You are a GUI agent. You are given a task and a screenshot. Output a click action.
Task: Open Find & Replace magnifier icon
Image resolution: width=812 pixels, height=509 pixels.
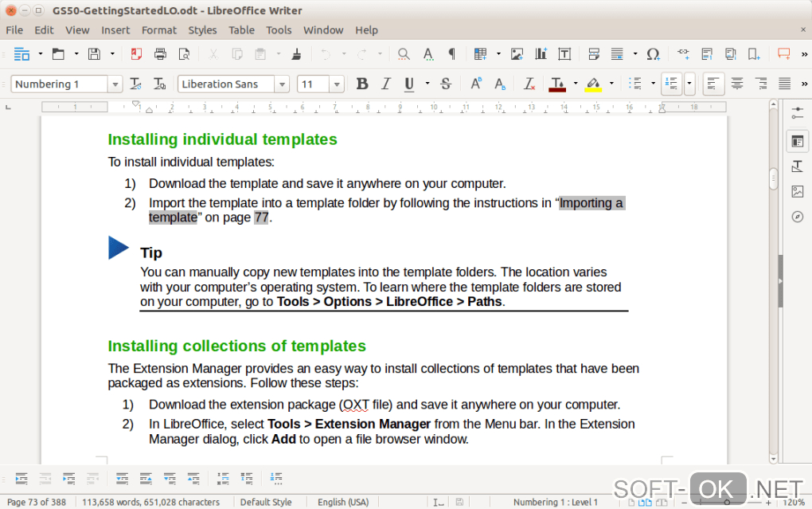(x=404, y=54)
